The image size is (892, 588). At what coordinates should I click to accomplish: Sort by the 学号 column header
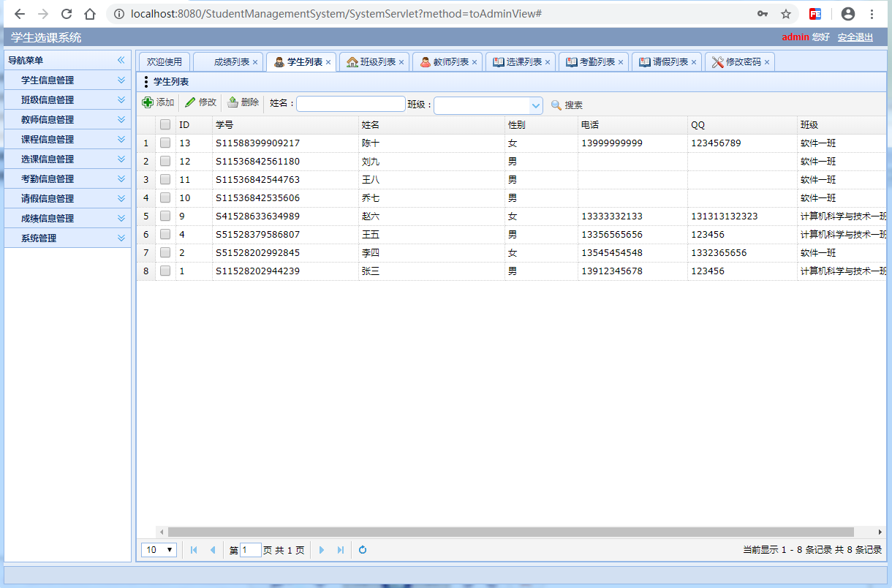(285, 125)
